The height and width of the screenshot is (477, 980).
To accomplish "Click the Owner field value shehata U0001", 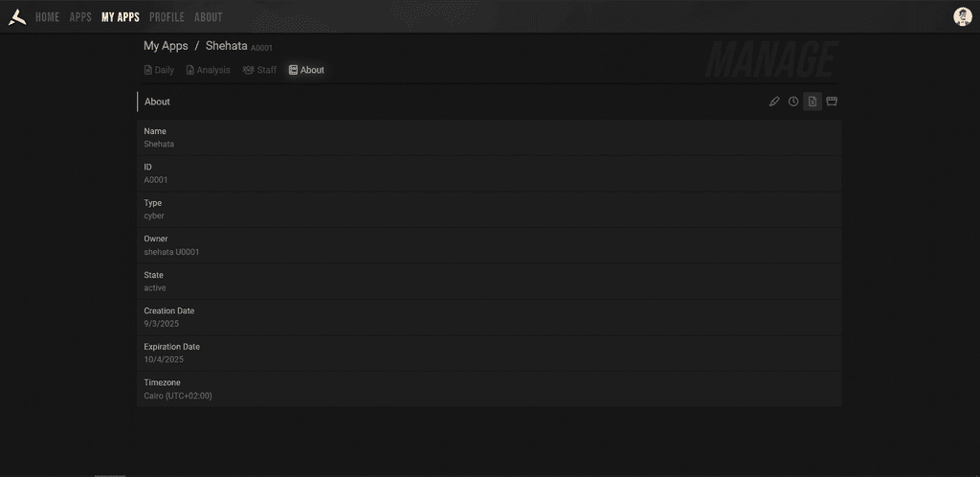I will 171,252.
